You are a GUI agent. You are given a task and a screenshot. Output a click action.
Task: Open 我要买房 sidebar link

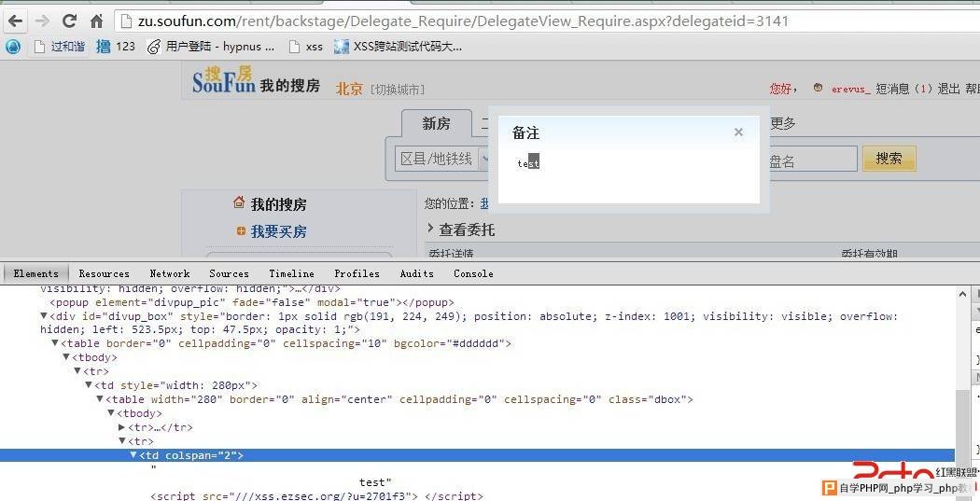[x=279, y=231]
